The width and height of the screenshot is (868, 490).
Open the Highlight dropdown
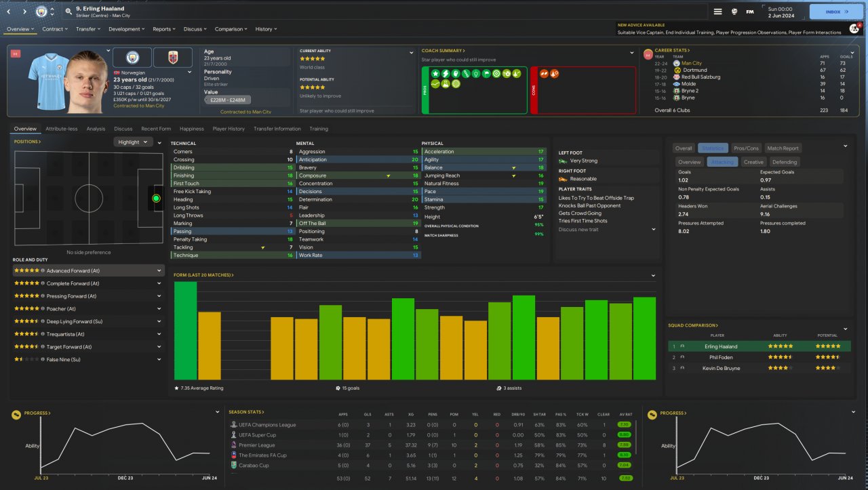click(133, 142)
